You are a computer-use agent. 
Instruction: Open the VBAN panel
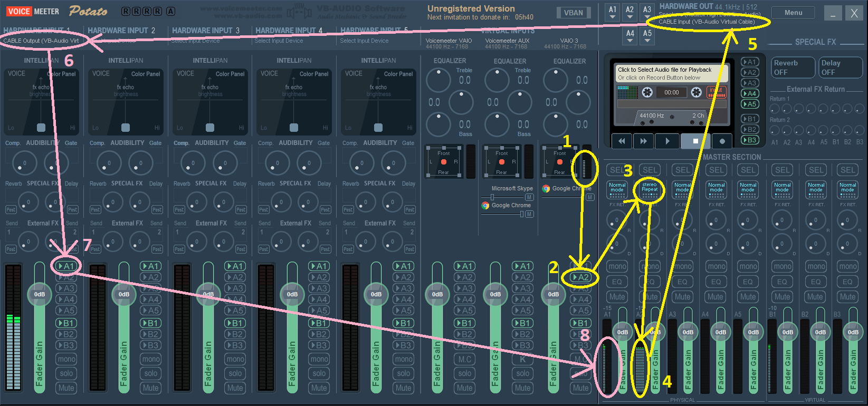[x=574, y=13]
